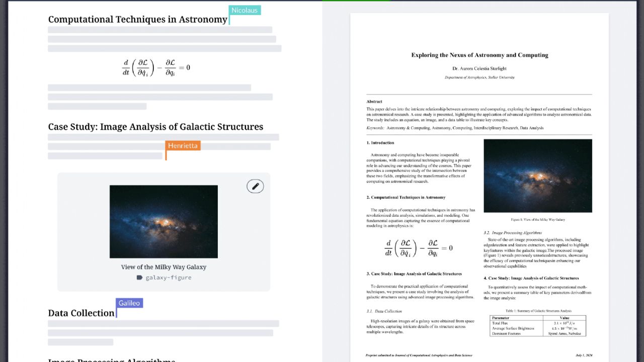This screenshot has height=362, width=644.
Task: Click the 'Case Study: Image Analysis of Galactic Structures' editor heading
Action: click(x=155, y=127)
